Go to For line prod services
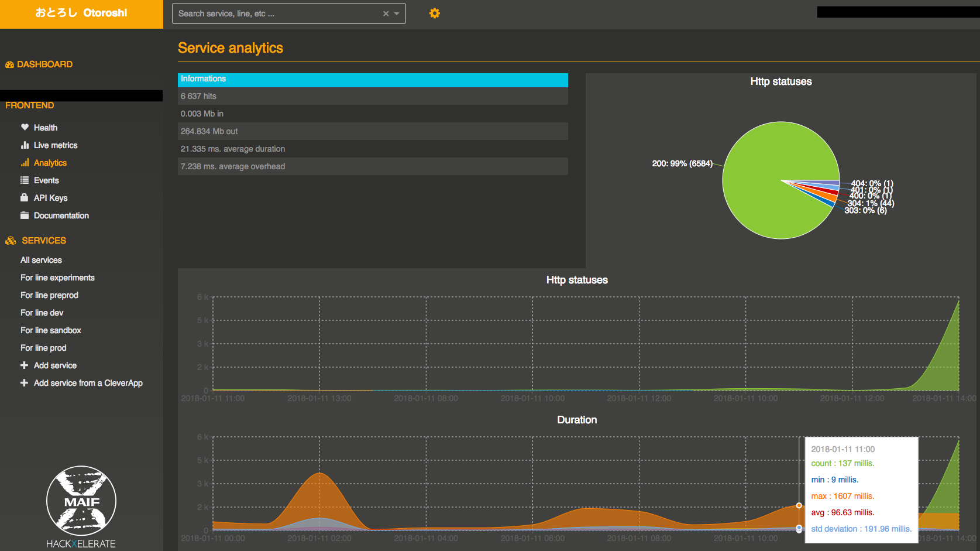The image size is (980, 551). tap(43, 348)
